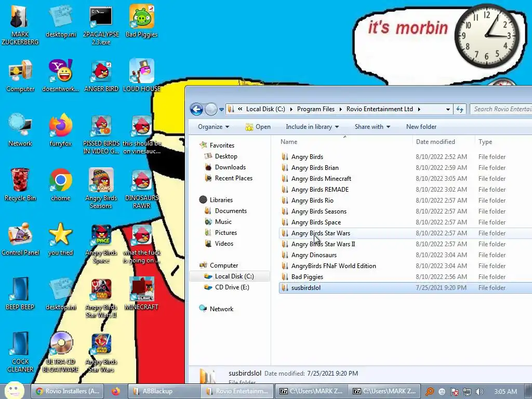The image size is (532, 399).
Task: Select the PISSED BIRDS IN VIDEO G... icon
Action: 101,135
